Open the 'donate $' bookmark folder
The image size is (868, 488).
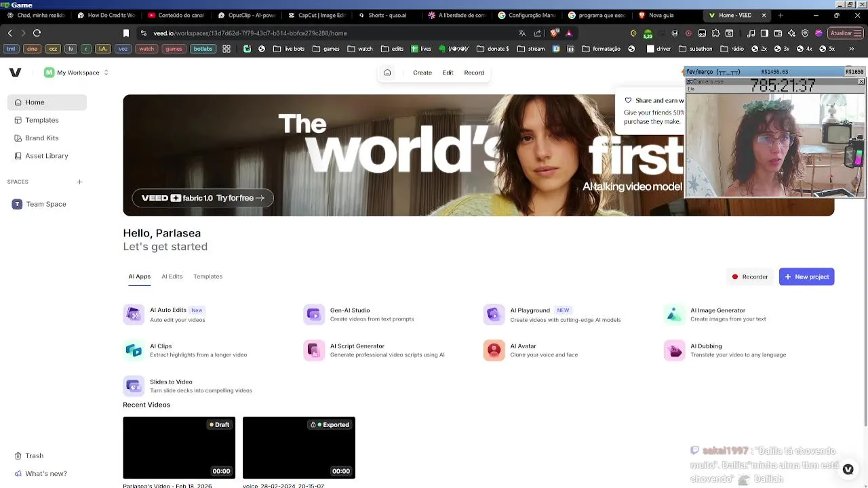[x=493, y=49]
